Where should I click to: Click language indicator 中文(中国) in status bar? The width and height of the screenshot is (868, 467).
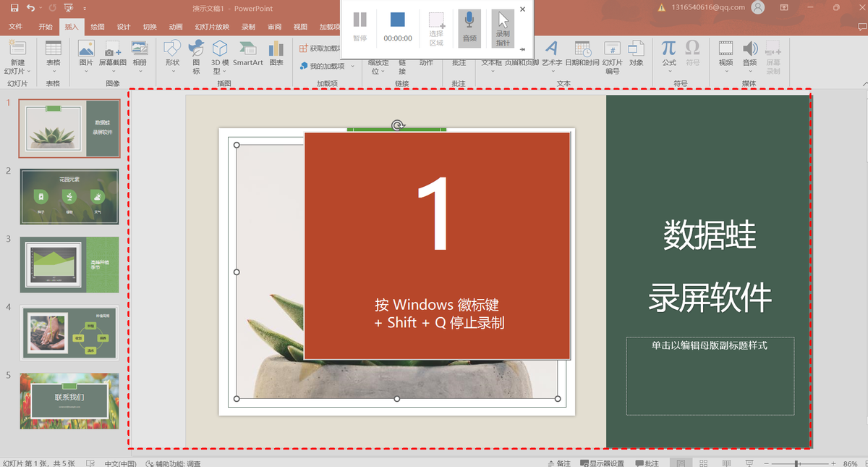[x=119, y=463]
